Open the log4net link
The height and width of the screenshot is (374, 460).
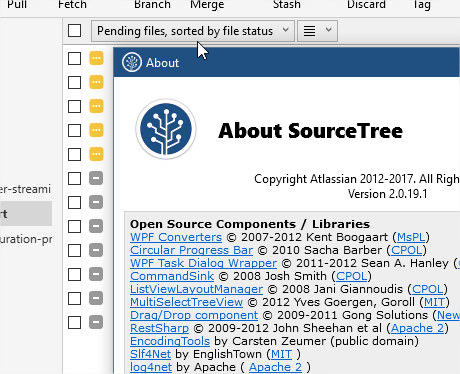pos(151,367)
